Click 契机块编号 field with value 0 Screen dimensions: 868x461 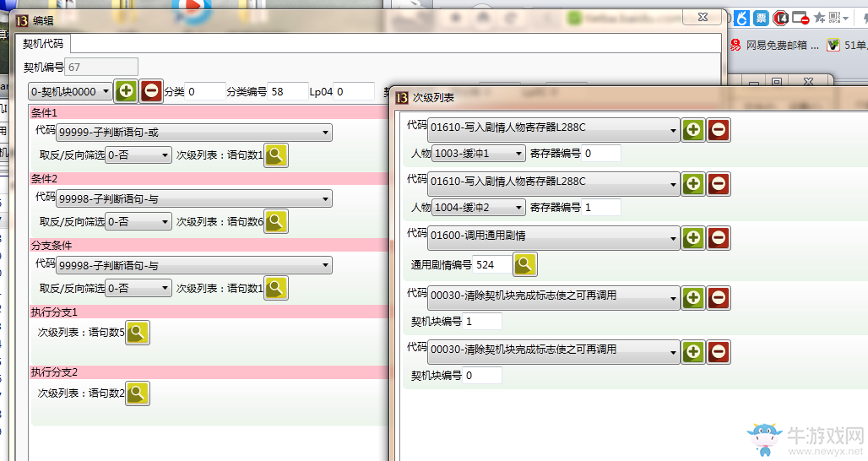[x=482, y=375]
